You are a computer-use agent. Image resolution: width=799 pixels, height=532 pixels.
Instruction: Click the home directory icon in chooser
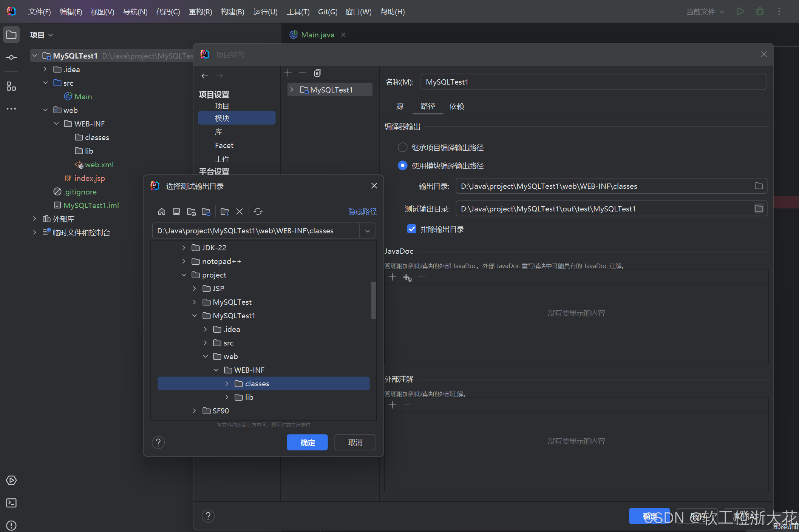pyautogui.click(x=162, y=211)
